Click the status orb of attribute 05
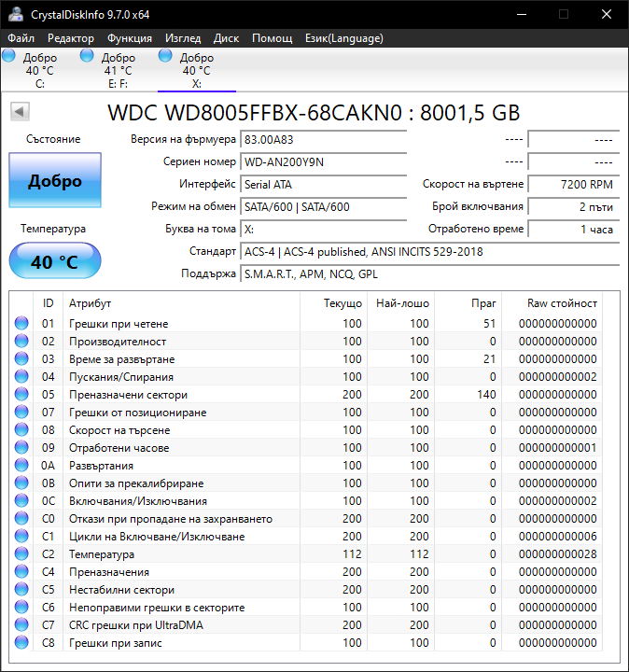Image resolution: width=629 pixels, height=672 pixels. [21, 394]
